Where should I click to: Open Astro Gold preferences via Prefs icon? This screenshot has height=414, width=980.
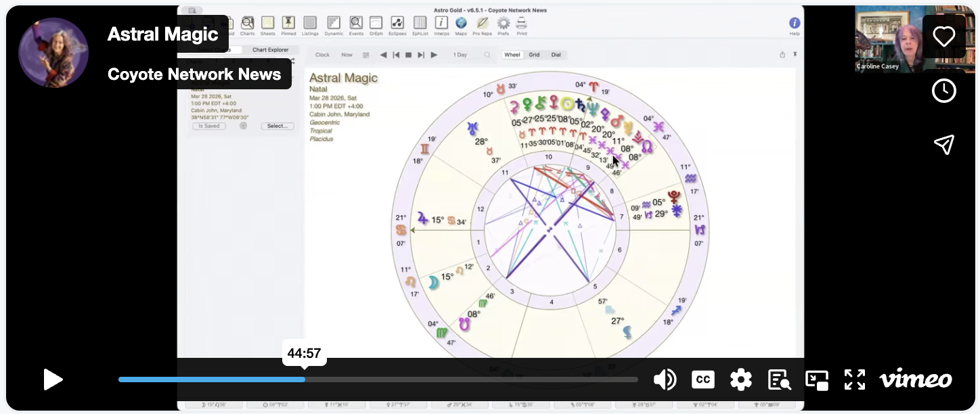503,24
